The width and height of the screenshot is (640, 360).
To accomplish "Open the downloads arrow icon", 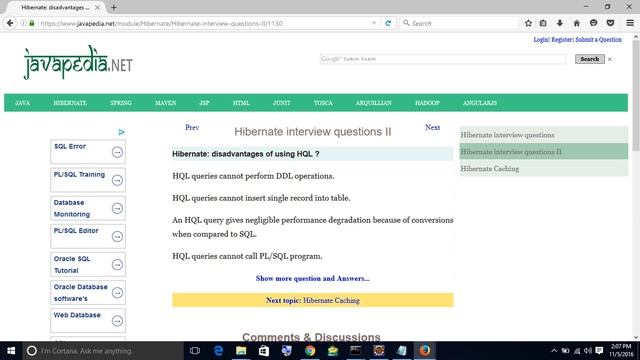I will point(560,23).
